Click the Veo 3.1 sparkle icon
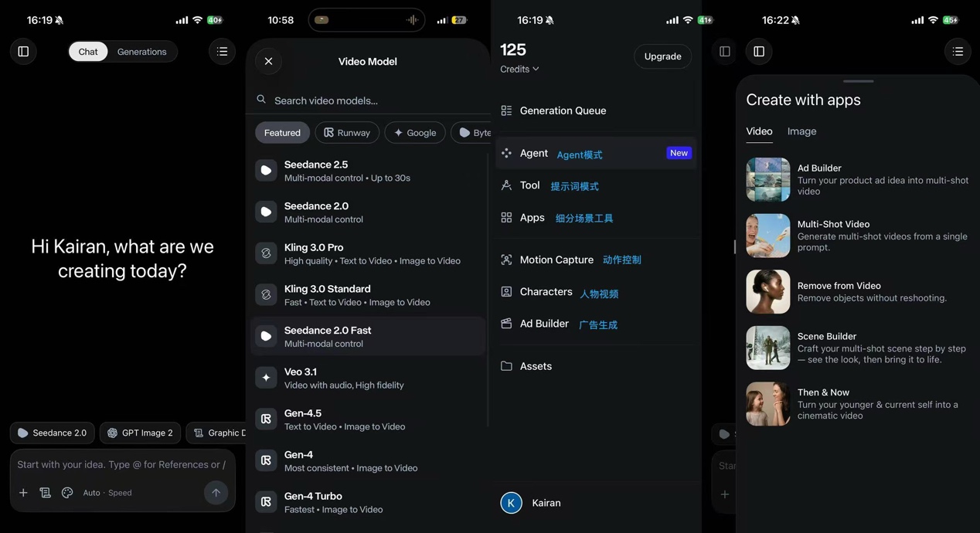The height and width of the screenshot is (533, 980). (266, 378)
